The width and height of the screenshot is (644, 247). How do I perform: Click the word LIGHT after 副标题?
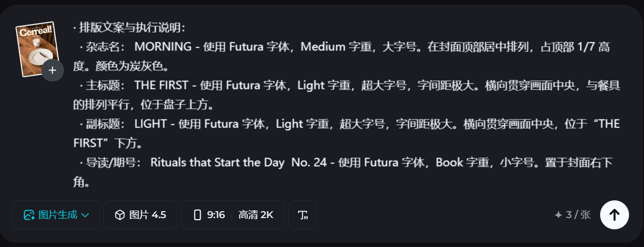coord(150,124)
